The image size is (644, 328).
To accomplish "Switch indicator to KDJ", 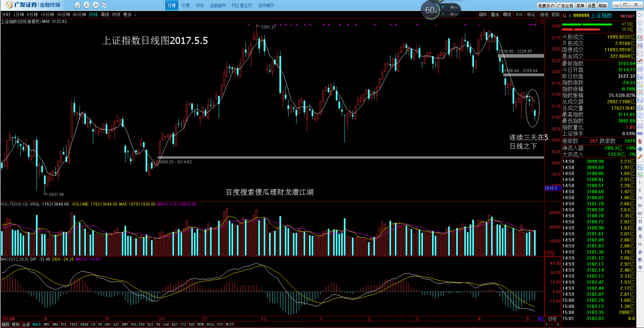I will tap(175, 324).
